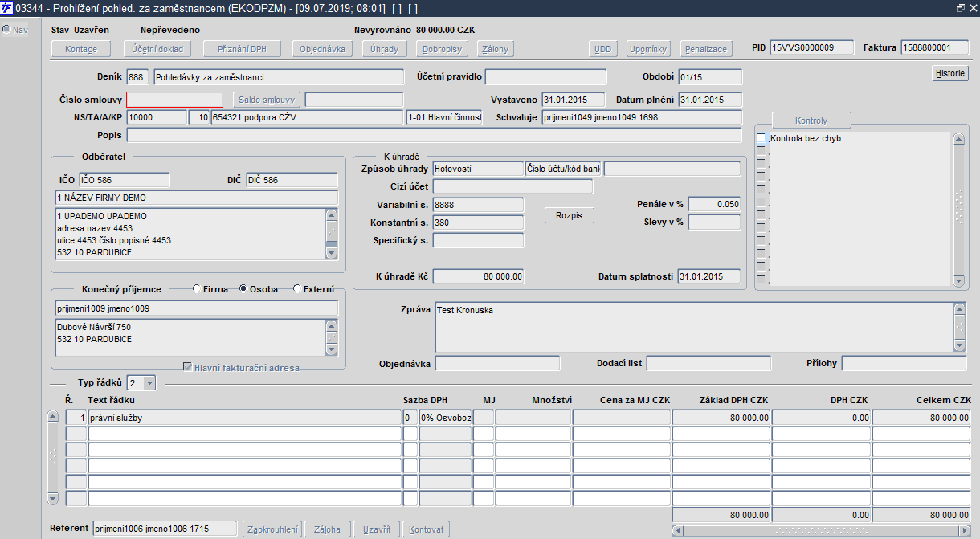Tick the 'Kontrola bez chyb' checkbox

(x=762, y=139)
